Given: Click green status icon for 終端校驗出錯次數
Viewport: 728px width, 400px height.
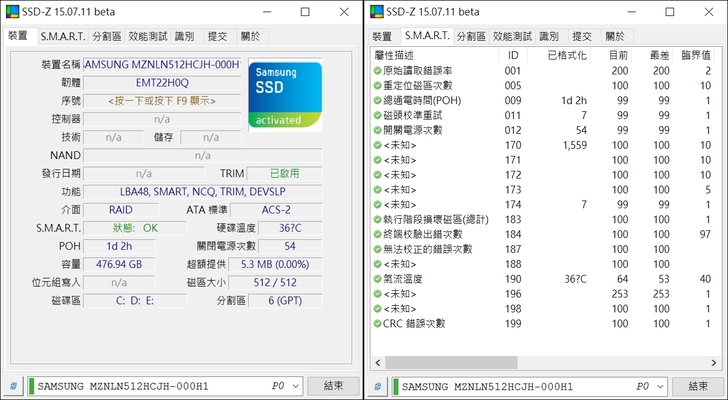Looking at the screenshot, I should point(377,234).
